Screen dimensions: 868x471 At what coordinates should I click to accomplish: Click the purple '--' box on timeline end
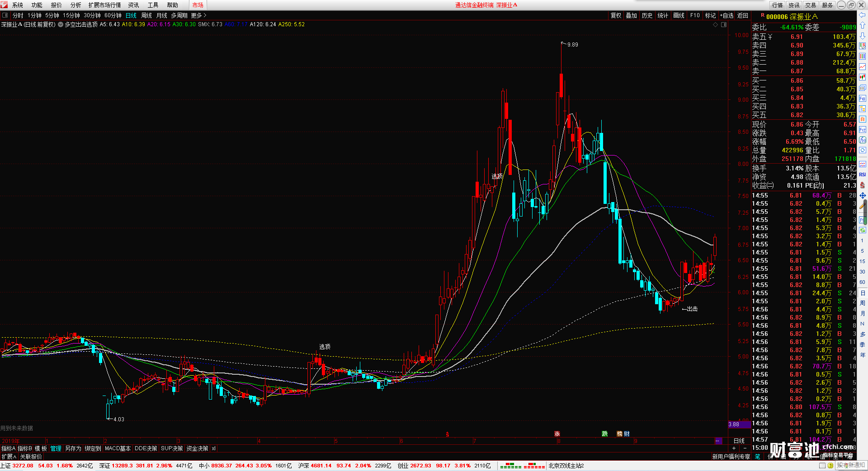click(x=718, y=441)
